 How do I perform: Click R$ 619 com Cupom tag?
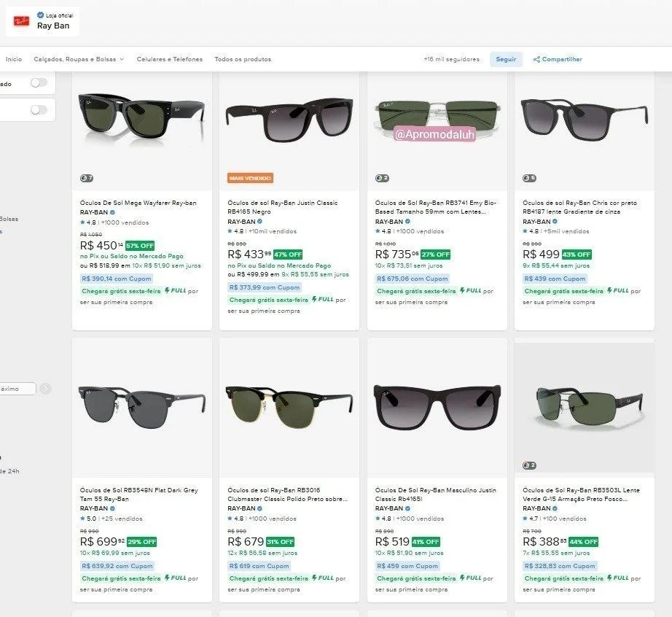click(x=259, y=566)
